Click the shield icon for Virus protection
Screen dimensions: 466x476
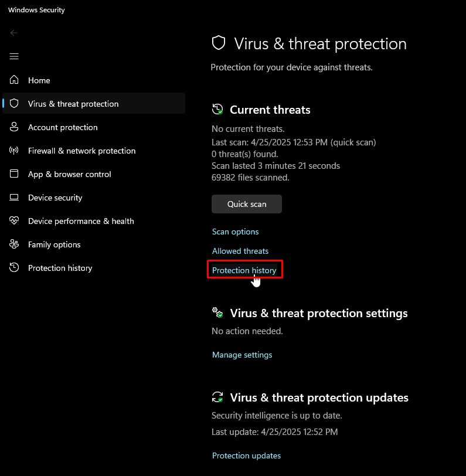[15, 104]
